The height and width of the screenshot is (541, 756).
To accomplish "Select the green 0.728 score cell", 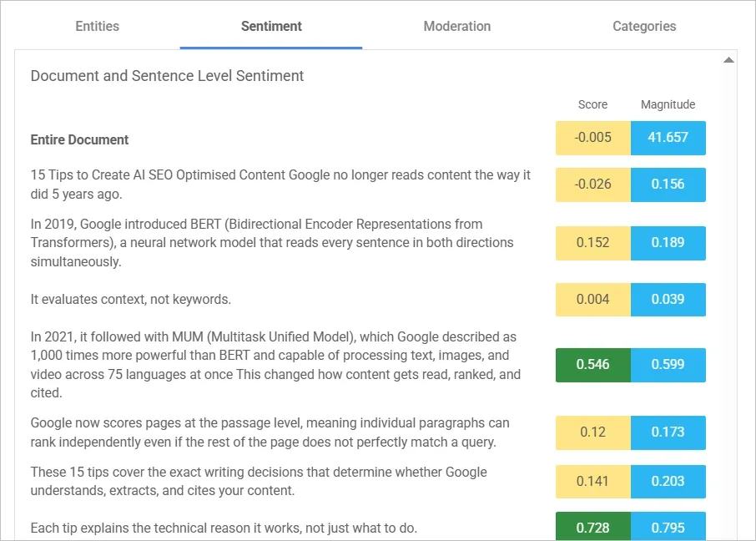I will point(593,528).
